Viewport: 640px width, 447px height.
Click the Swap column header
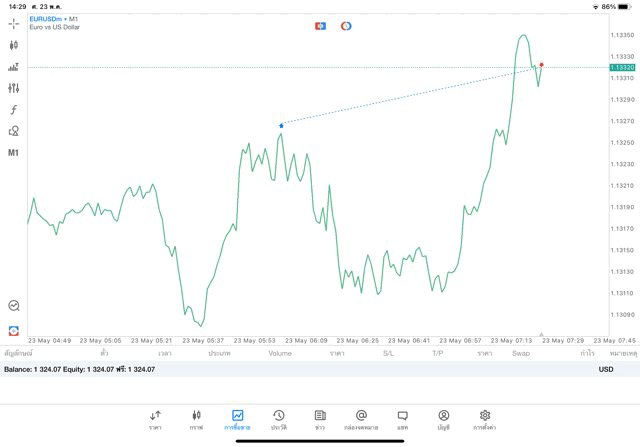pos(521,353)
